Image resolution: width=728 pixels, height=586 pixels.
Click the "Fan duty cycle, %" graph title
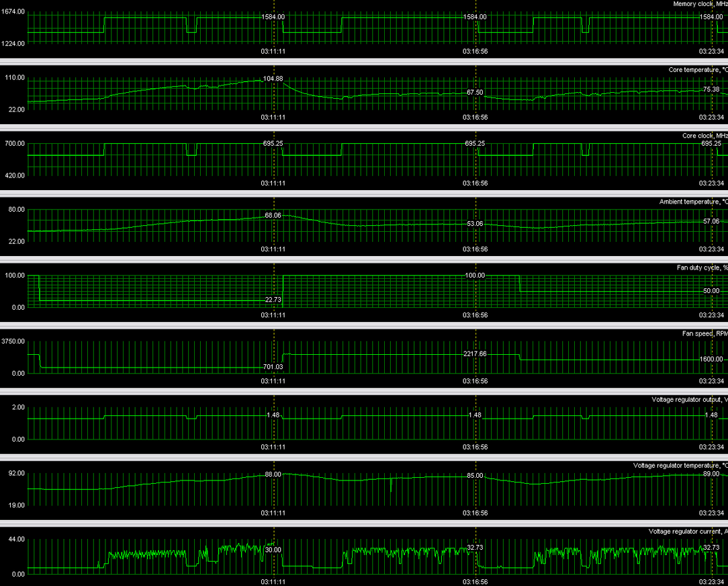coord(702,267)
